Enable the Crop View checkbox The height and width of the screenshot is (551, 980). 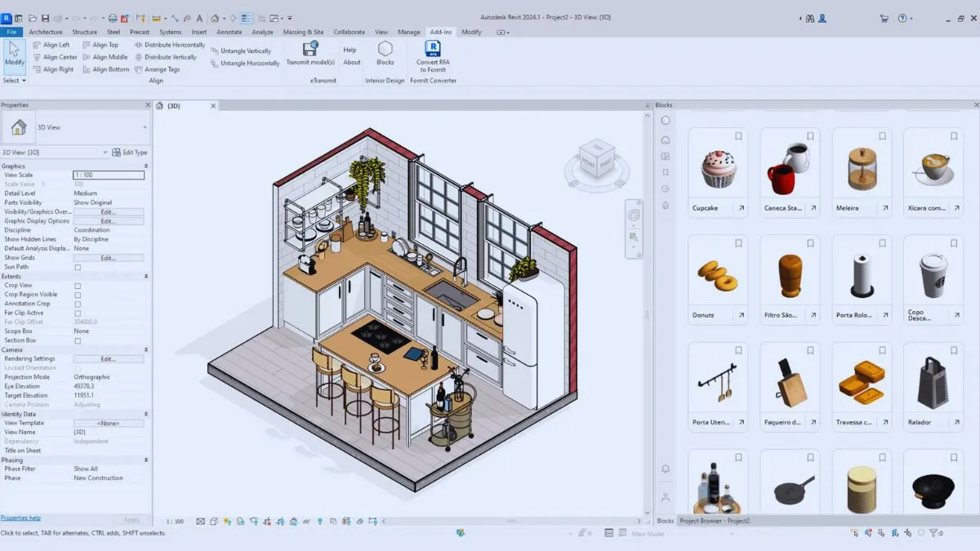78,286
